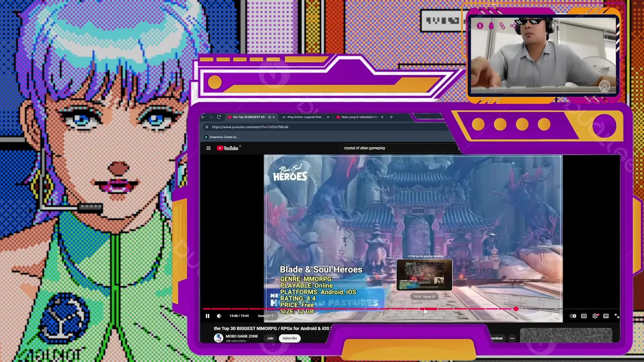Open the more actions ellipsis below the video

coord(512,338)
